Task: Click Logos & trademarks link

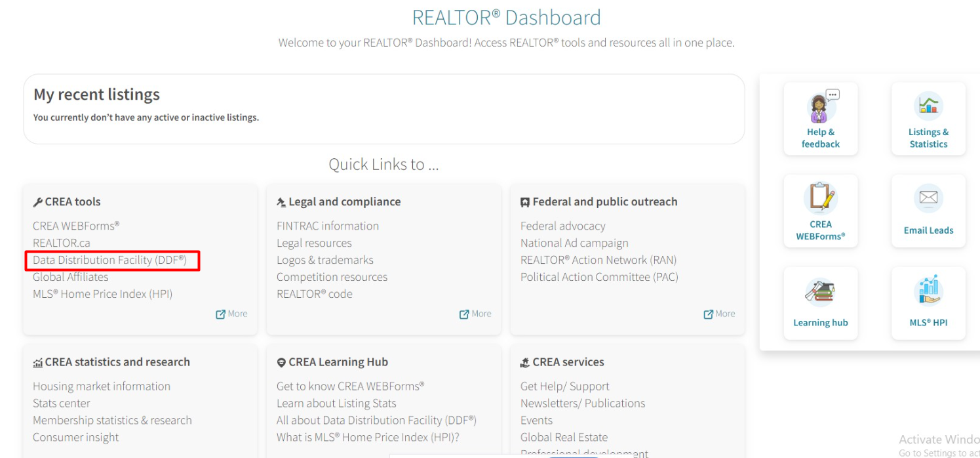Action: [324, 260]
